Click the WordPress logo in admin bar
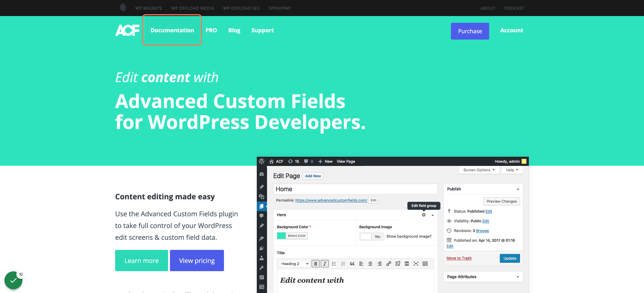 (x=261, y=162)
